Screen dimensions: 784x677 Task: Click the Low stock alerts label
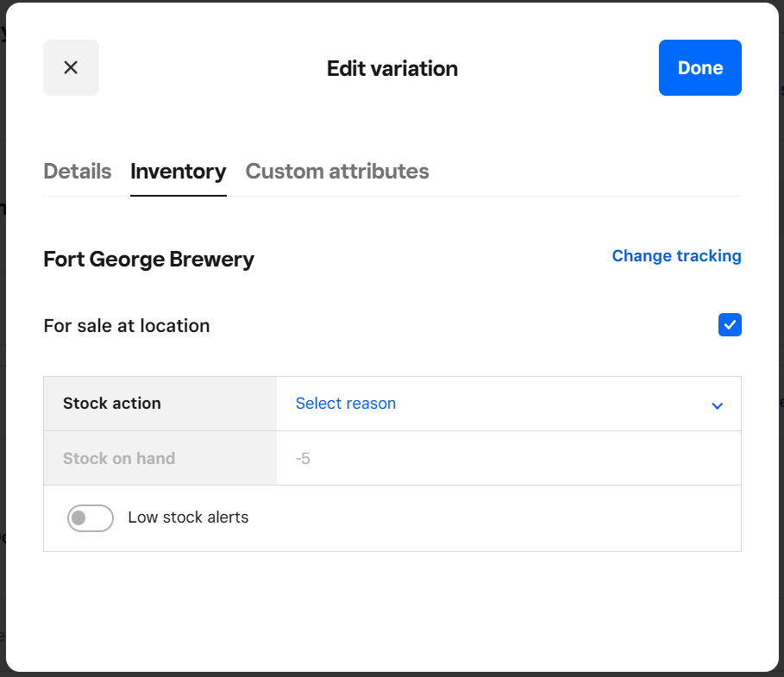pos(188,518)
